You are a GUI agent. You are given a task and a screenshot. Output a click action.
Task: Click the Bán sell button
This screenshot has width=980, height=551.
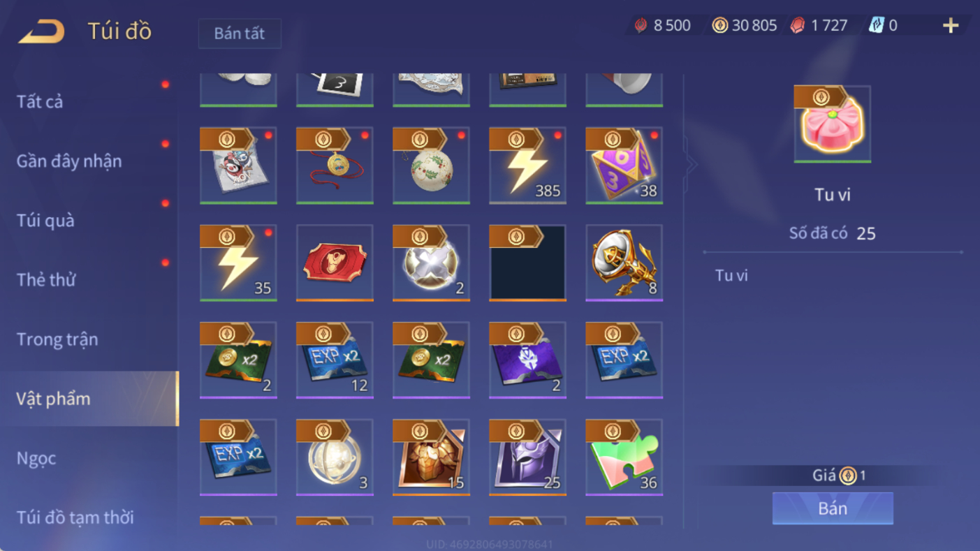tap(833, 508)
